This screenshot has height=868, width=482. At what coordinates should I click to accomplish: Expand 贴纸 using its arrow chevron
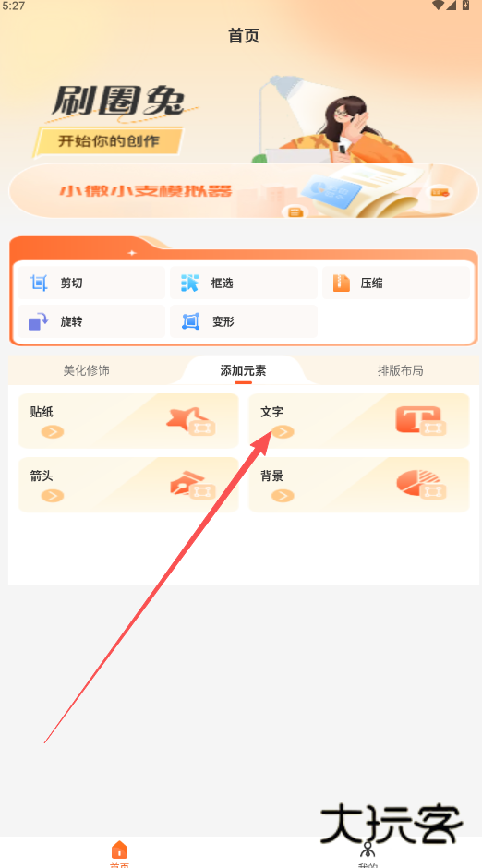coord(53,432)
